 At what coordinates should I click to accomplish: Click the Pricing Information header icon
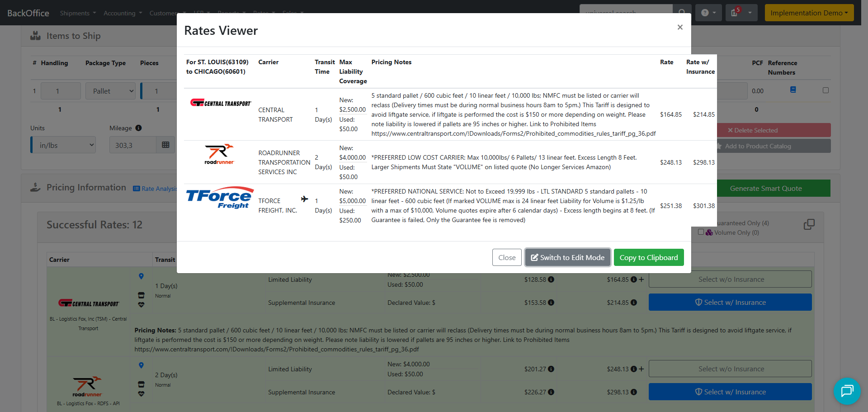pos(35,187)
